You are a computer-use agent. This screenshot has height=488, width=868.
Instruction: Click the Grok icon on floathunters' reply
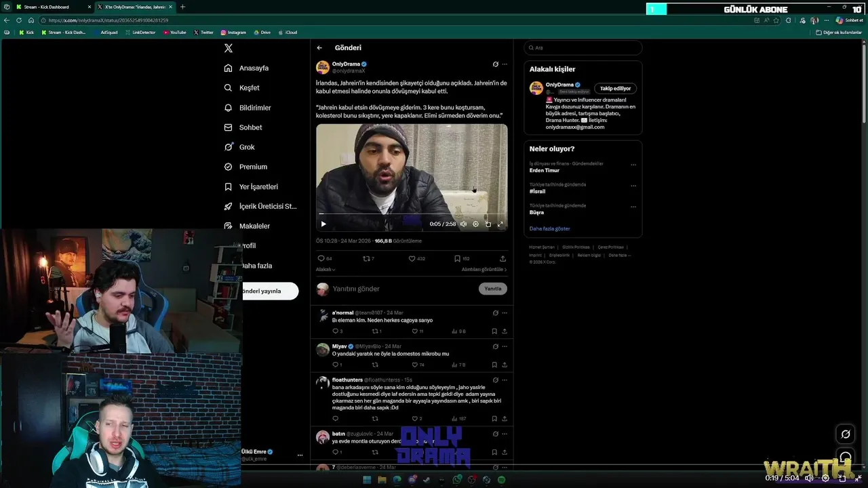[x=496, y=380]
